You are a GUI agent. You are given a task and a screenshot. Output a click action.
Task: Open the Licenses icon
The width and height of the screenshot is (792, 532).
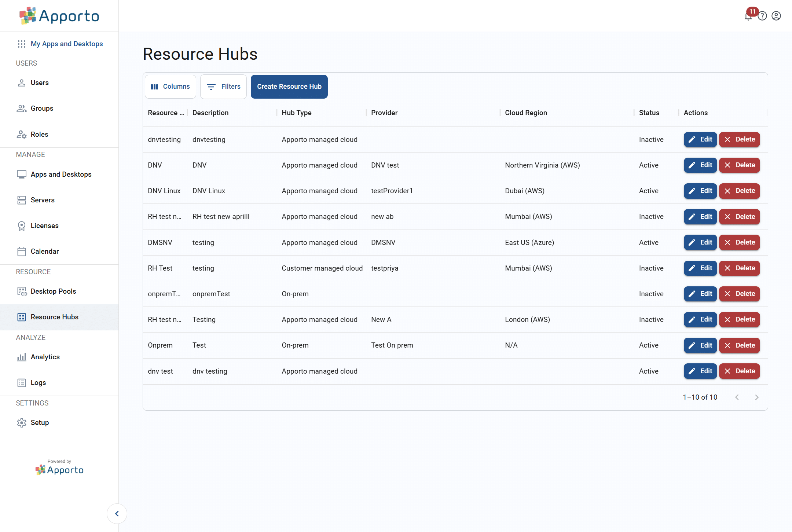pos(21,225)
